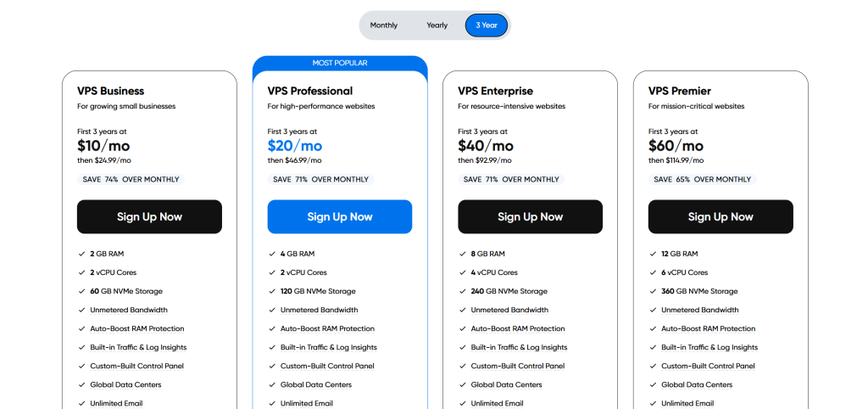Click checkmark next to 4 vCPU Cores
The height and width of the screenshot is (409, 868).
462,272
